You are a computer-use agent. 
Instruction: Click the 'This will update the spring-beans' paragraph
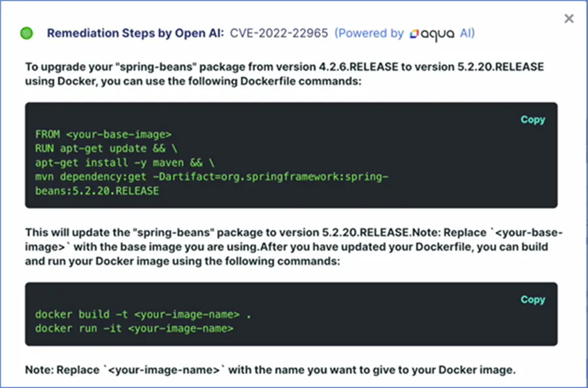pyautogui.click(x=294, y=247)
